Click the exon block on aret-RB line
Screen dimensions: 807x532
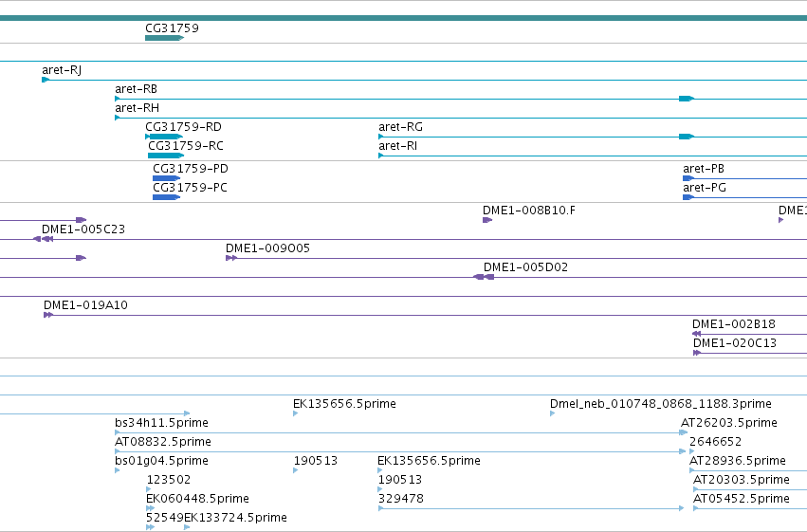687,99
